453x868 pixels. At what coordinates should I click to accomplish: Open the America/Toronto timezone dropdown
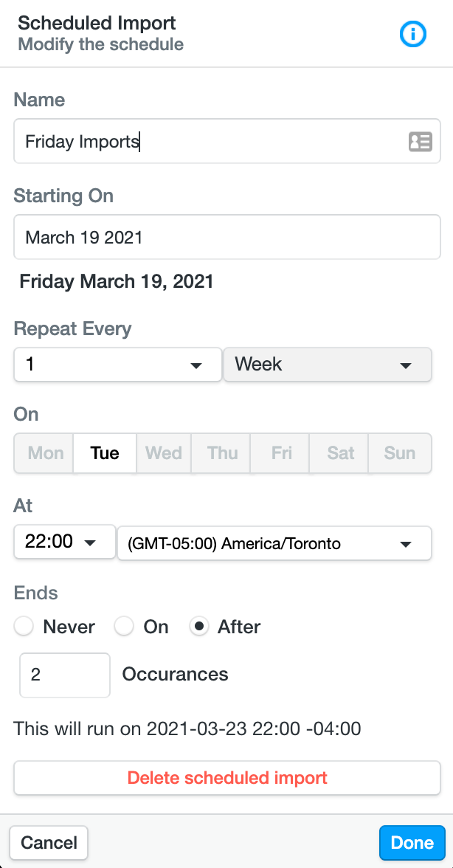[274, 544]
